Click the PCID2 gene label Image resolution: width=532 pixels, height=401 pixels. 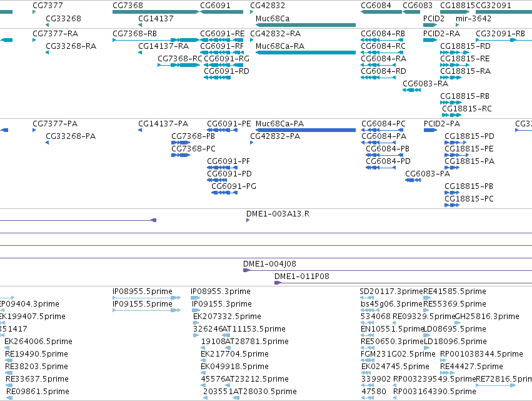tap(434, 18)
